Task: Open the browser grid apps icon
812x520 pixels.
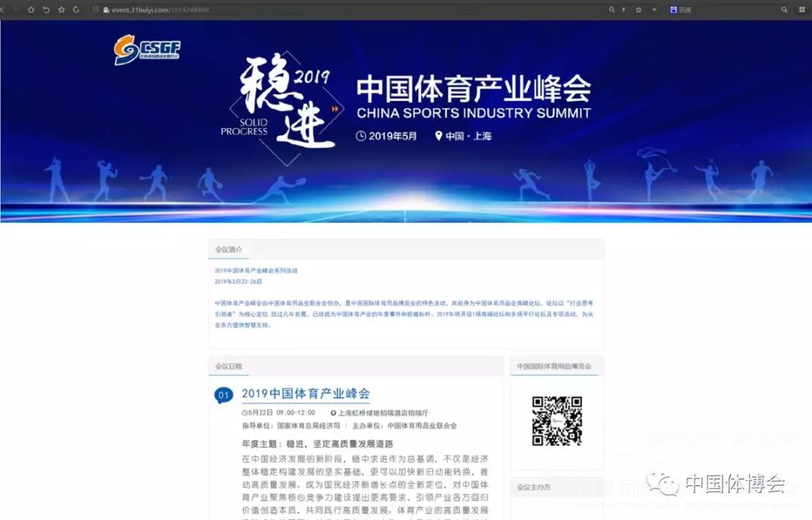Action: click(x=802, y=10)
